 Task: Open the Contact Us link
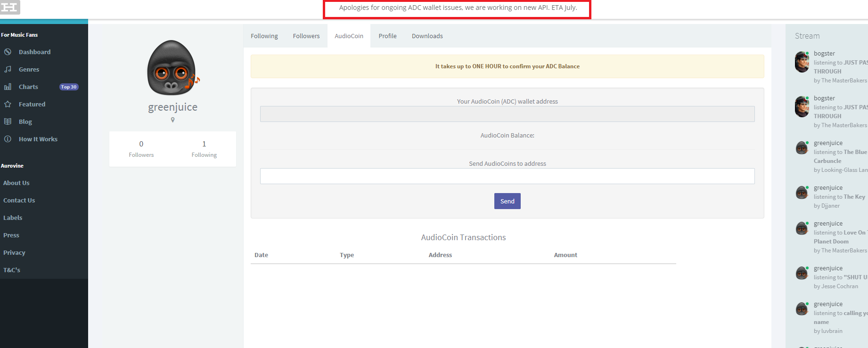19,200
